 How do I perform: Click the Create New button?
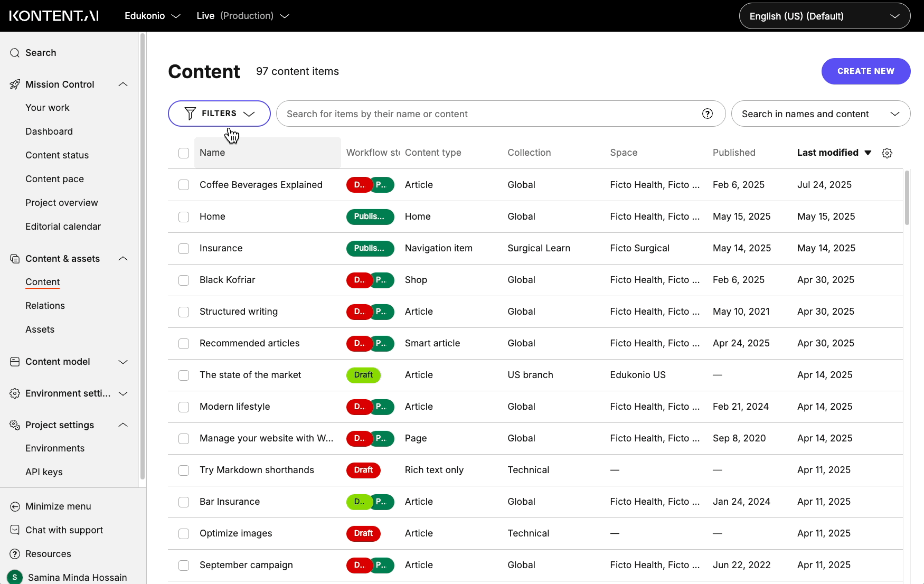coord(865,71)
